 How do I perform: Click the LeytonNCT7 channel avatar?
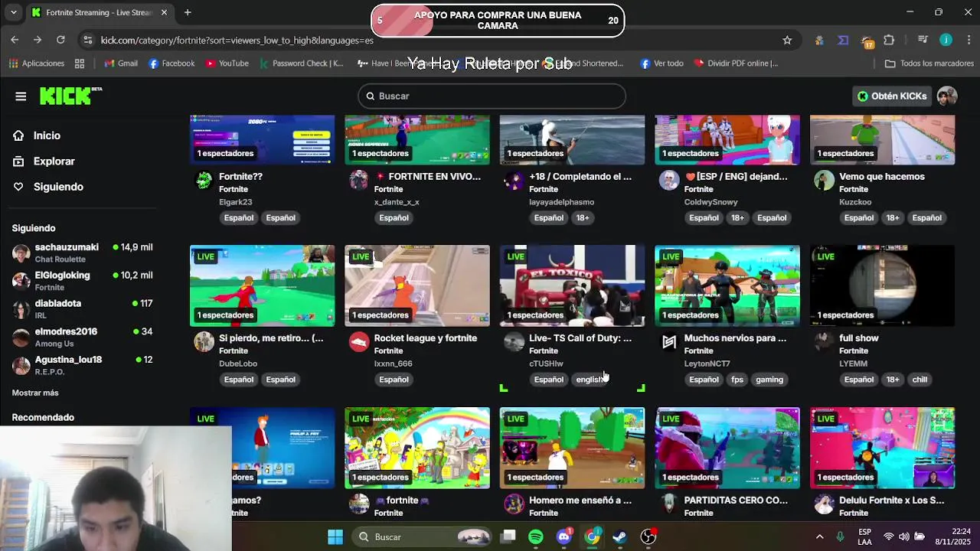tap(669, 341)
